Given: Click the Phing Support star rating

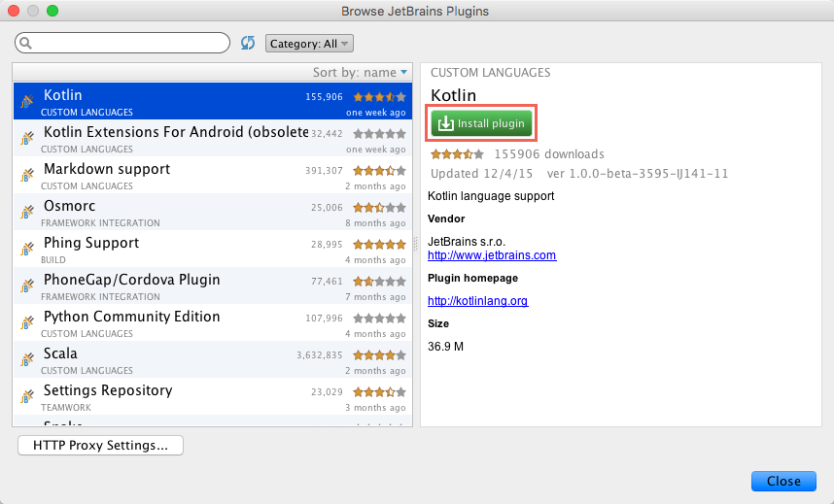Looking at the screenshot, I should tap(379, 245).
